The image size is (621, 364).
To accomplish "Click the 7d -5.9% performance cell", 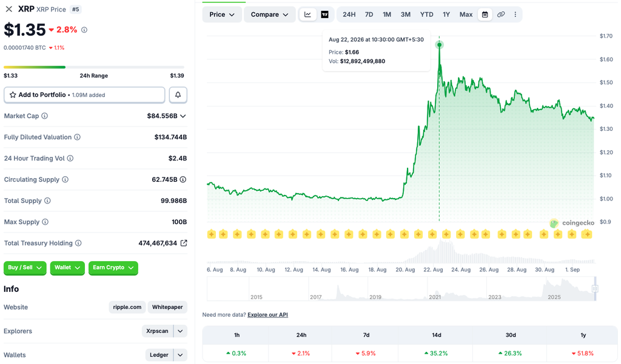I will tap(366, 353).
